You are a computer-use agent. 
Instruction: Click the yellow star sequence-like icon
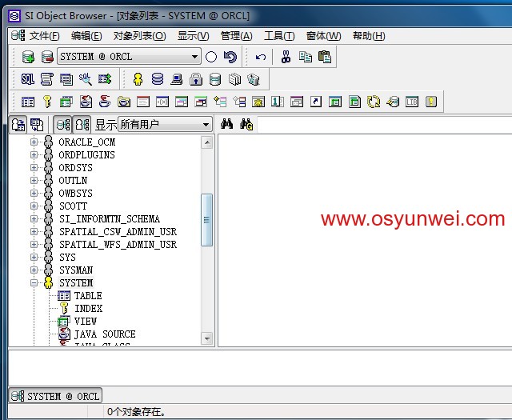258,102
